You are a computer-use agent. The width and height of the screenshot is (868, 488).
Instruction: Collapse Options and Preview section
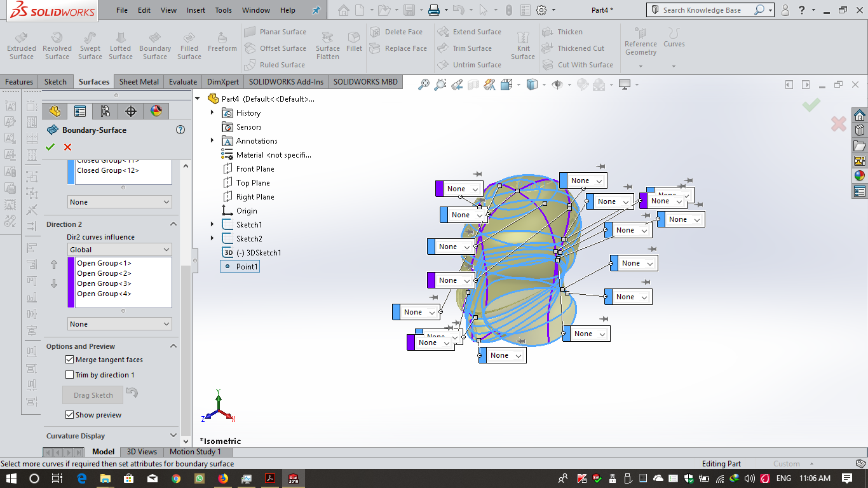point(173,346)
